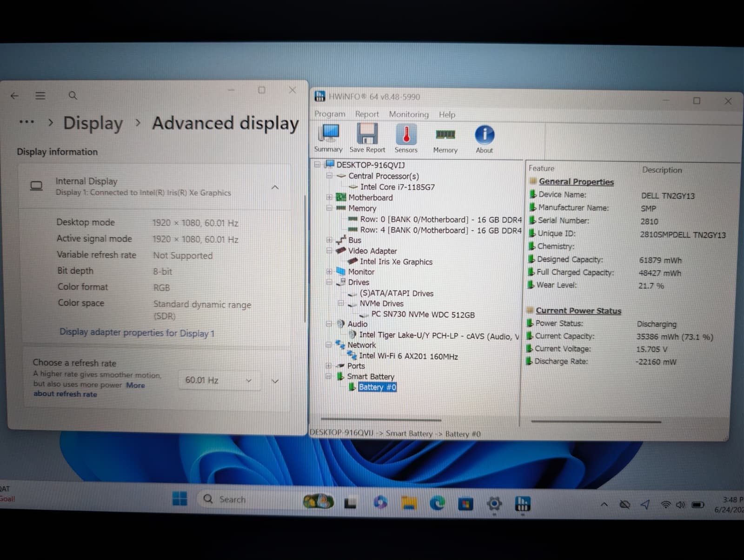Select Intel Iris Xe Graphics tree item

(396, 262)
